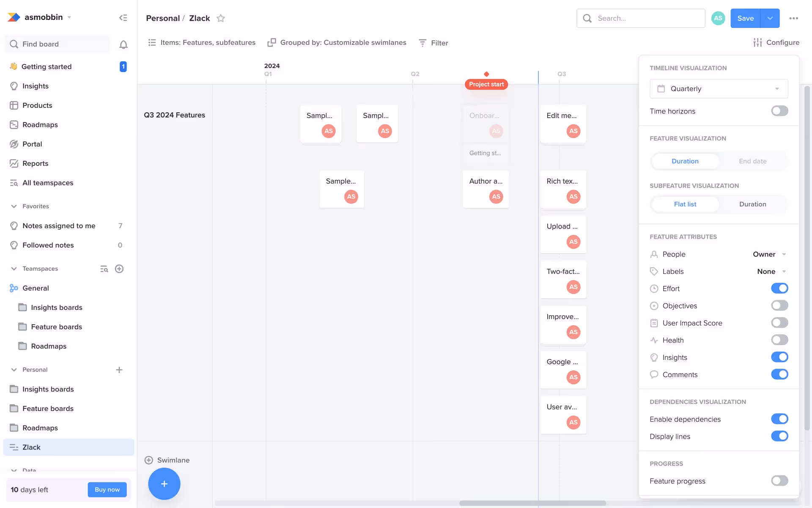The image size is (812, 508).
Task: Turn off the Effort attribute toggle
Action: (x=779, y=288)
